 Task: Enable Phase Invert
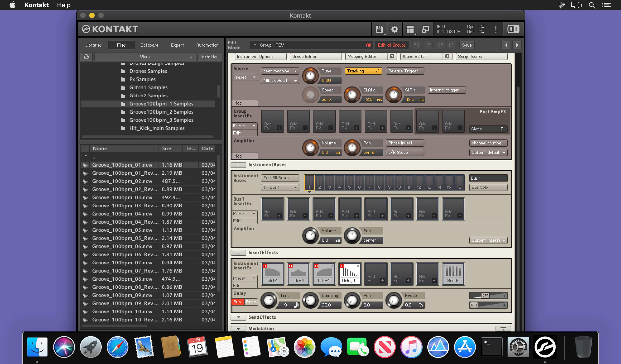coord(405,143)
